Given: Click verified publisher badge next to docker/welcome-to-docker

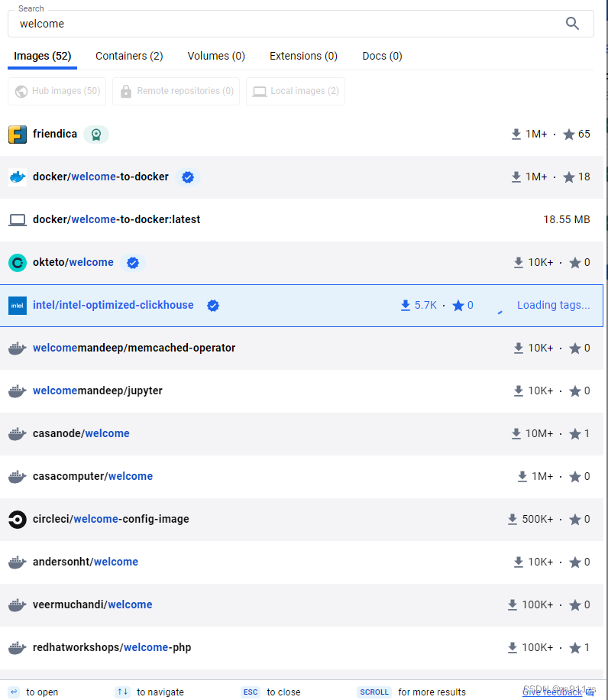Looking at the screenshot, I should pyautogui.click(x=188, y=177).
